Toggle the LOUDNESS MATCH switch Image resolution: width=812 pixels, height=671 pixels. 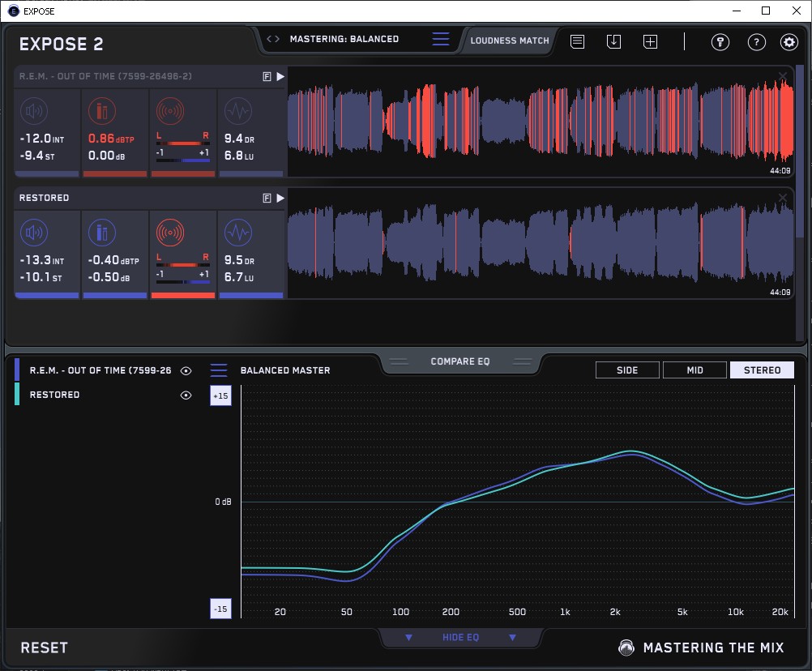click(510, 40)
